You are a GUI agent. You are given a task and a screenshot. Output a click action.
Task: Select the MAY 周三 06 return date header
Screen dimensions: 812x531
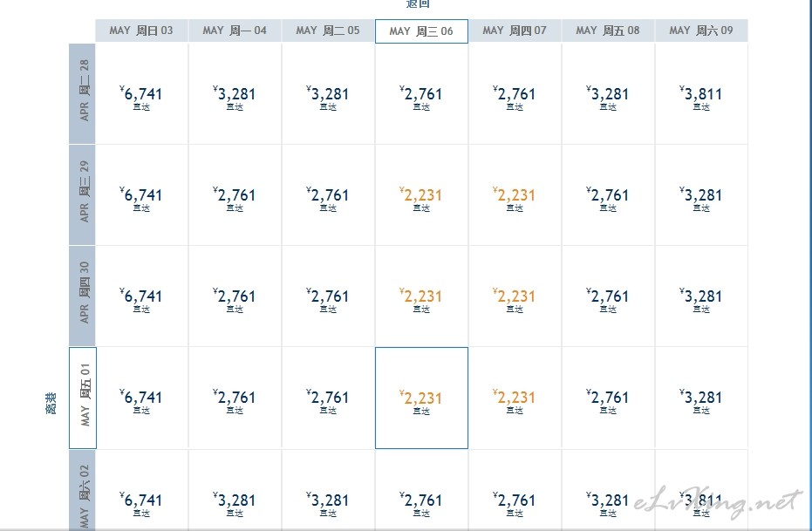click(421, 31)
